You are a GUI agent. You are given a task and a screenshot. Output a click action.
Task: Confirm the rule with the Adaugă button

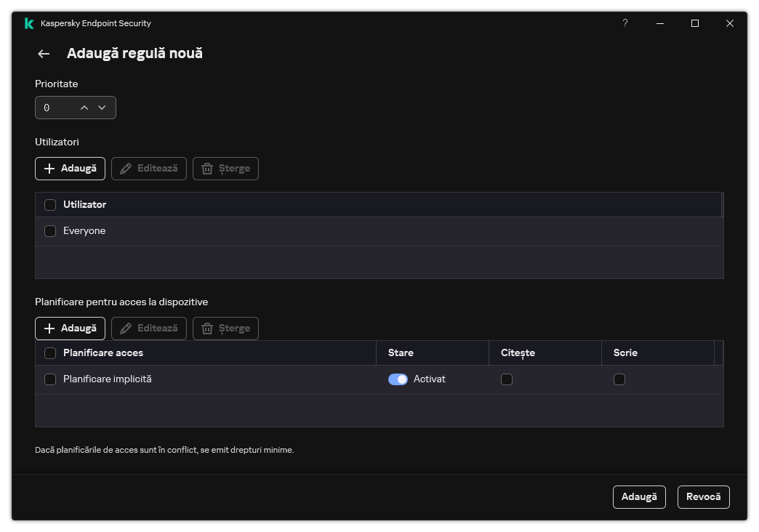(639, 496)
